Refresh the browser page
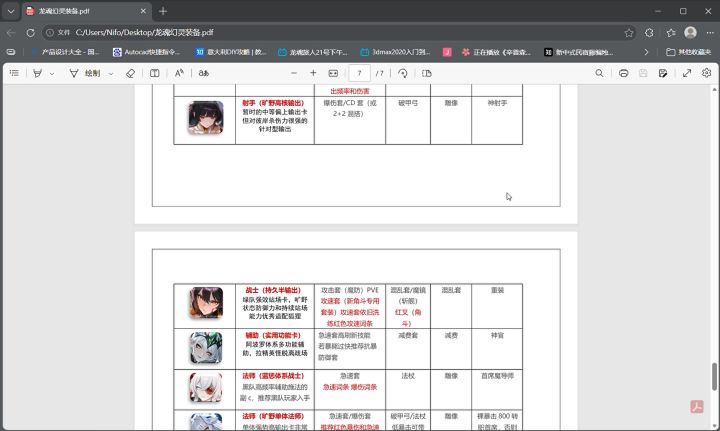720x431 pixels. tap(30, 33)
